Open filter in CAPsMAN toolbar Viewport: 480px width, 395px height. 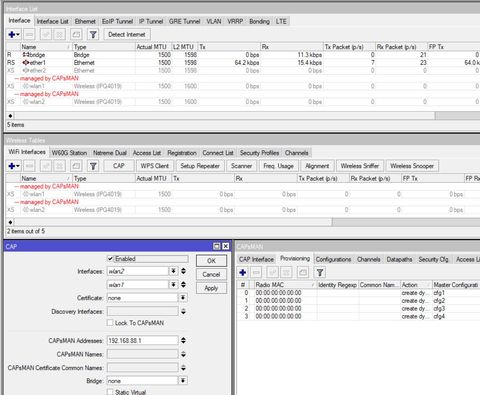click(x=320, y=272)
